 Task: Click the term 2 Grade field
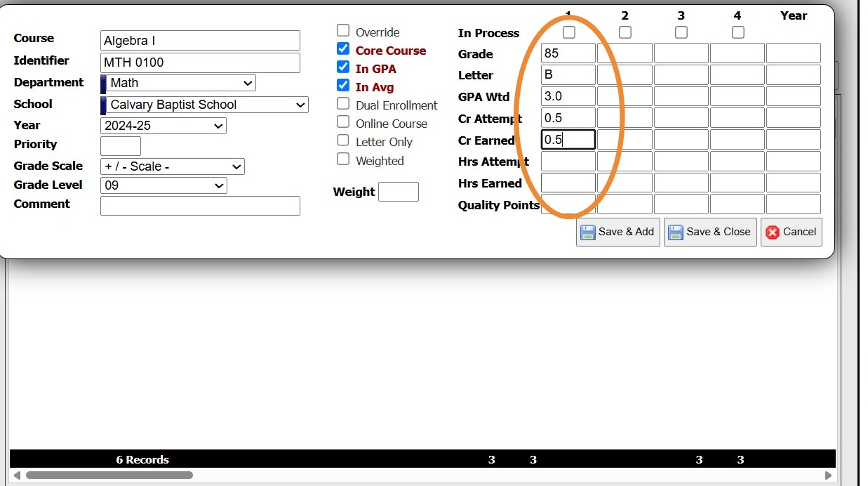point(625,53)
